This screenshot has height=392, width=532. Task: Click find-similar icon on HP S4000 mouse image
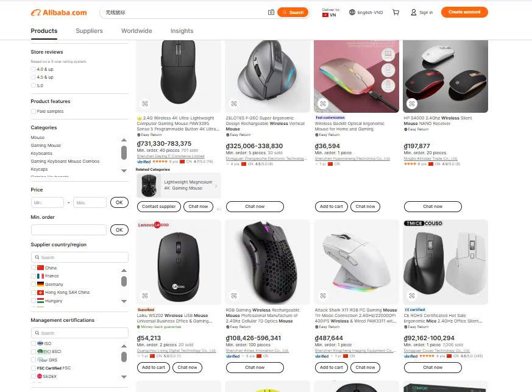coord(412,104)
